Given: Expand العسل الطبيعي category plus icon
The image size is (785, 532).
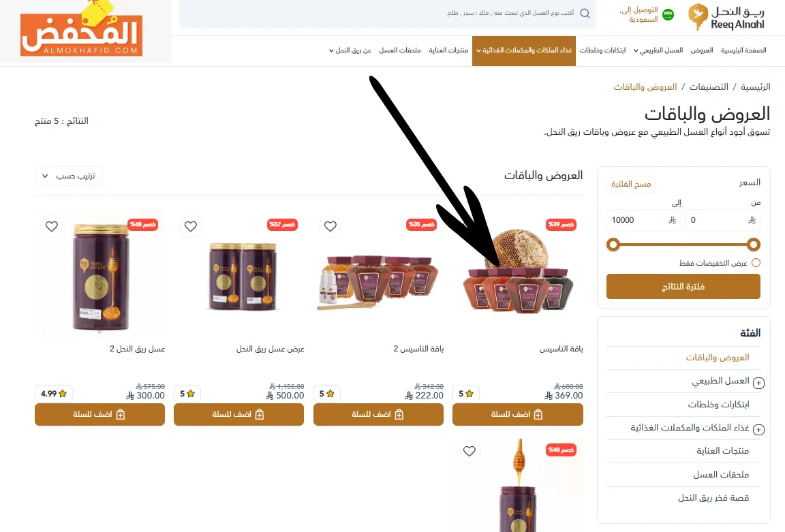Looking at the screenshot, I should tap(759, 384).
